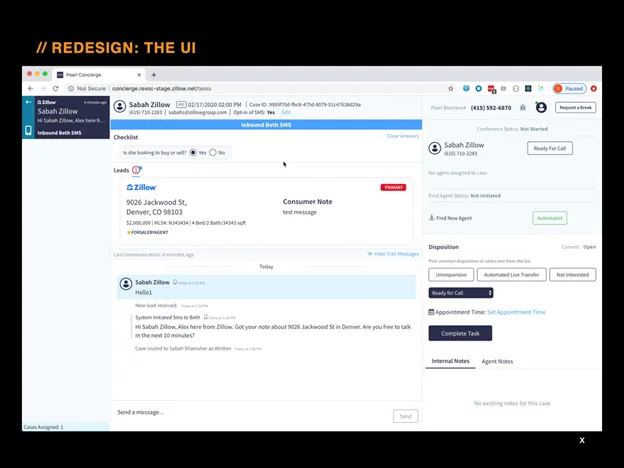Image resolution: width=624 pixels, height=468 pixels.
Task: Click the Clear Answers link
Action: click(402, 136)
